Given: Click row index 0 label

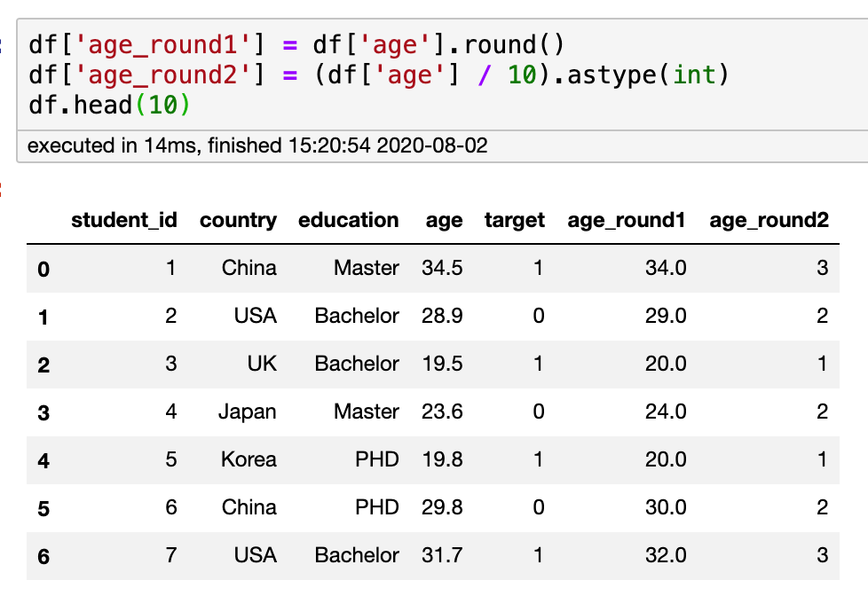Looking at the screenshot, I should pos(43,269).
